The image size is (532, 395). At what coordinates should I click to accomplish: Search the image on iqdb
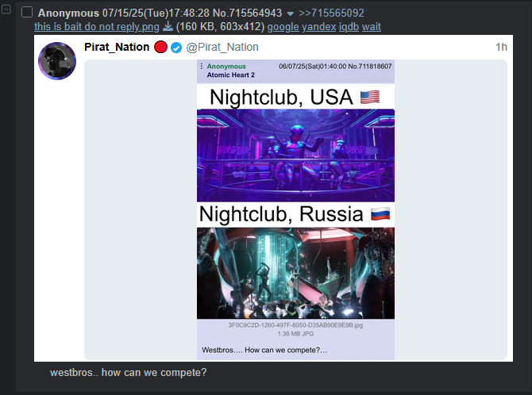(x=349, y=27)
